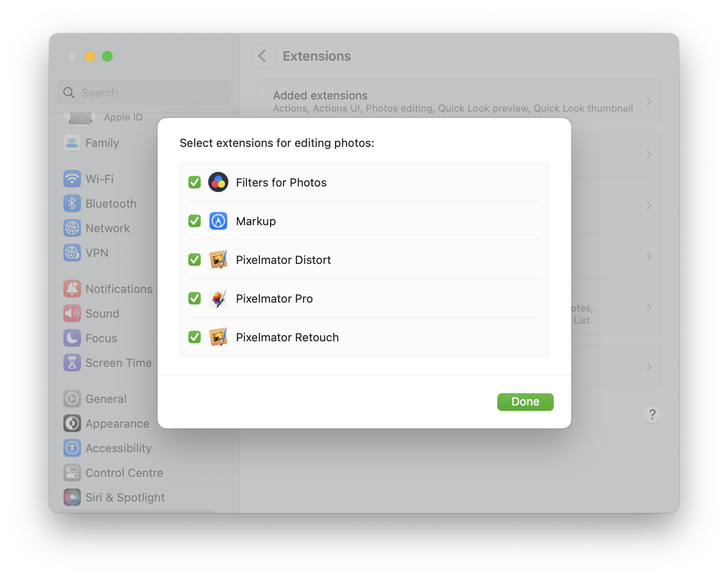This screenshot has height=578, width=728.
Task: Click the Search field in sidebar
Action: point(144,92)
